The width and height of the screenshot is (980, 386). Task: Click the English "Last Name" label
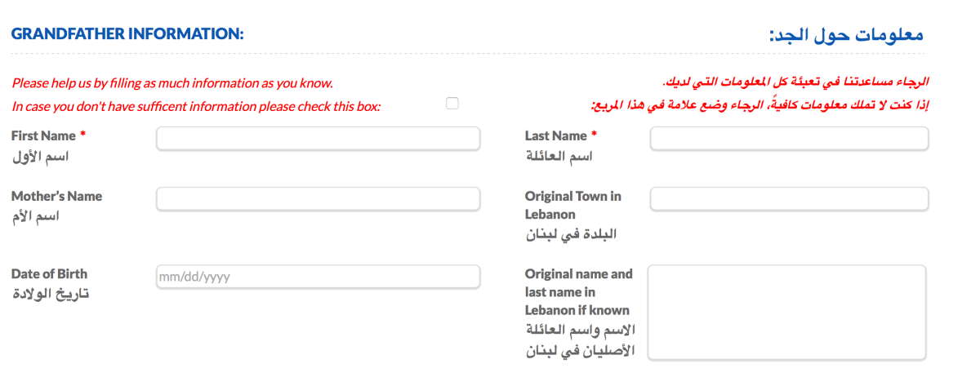[556, 135]
